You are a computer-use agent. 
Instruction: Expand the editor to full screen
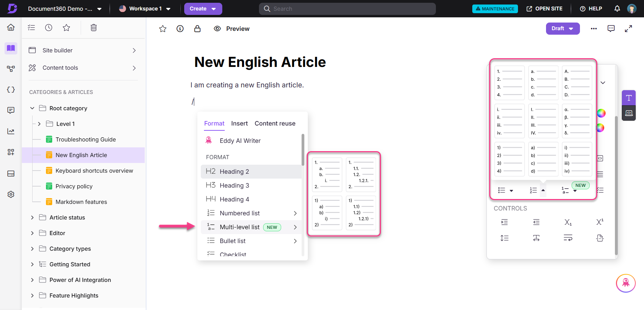click(x=628, y=29)
